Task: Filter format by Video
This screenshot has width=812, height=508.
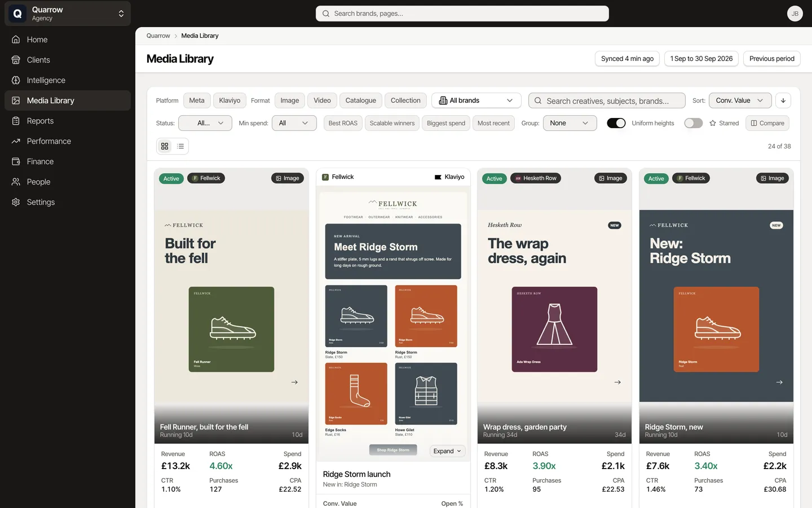Action: (x=322, y=100)
